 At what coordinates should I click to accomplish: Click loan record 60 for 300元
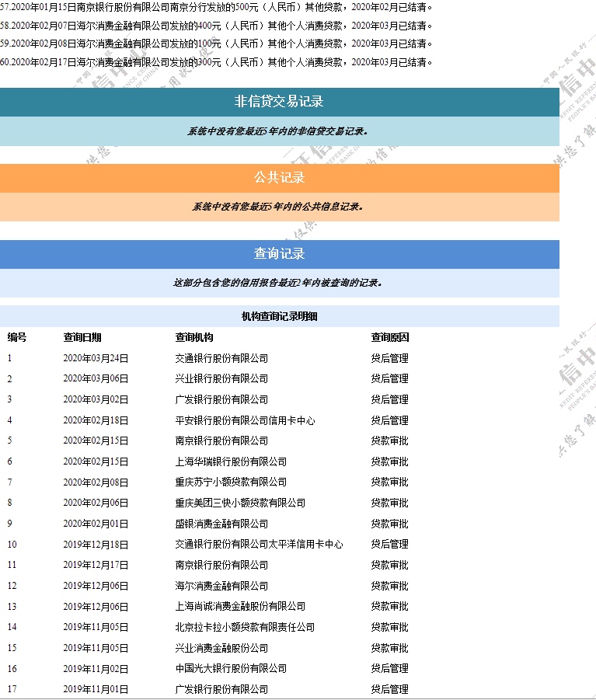point(216,62)
